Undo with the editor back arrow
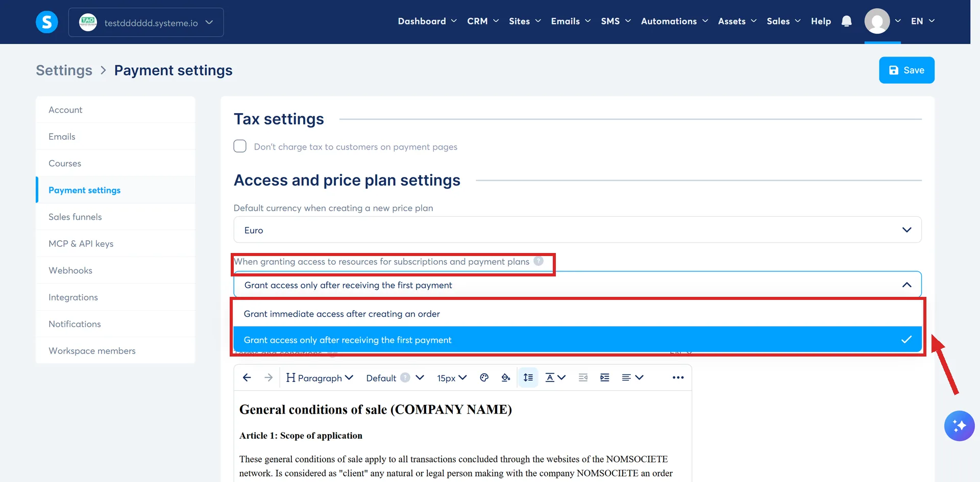The height and width of the screenshot is (482, 980). [x=247, y=377]
